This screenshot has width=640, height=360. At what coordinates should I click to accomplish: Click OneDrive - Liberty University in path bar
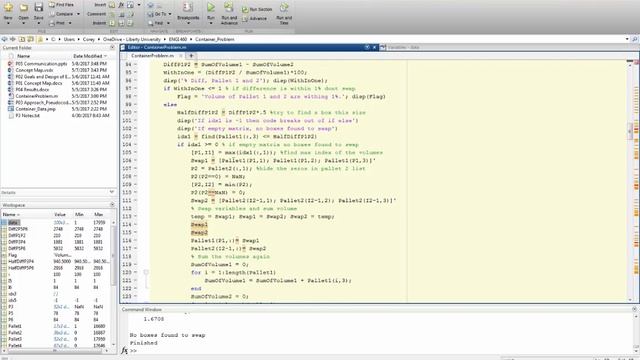click(x=131, y=39)
